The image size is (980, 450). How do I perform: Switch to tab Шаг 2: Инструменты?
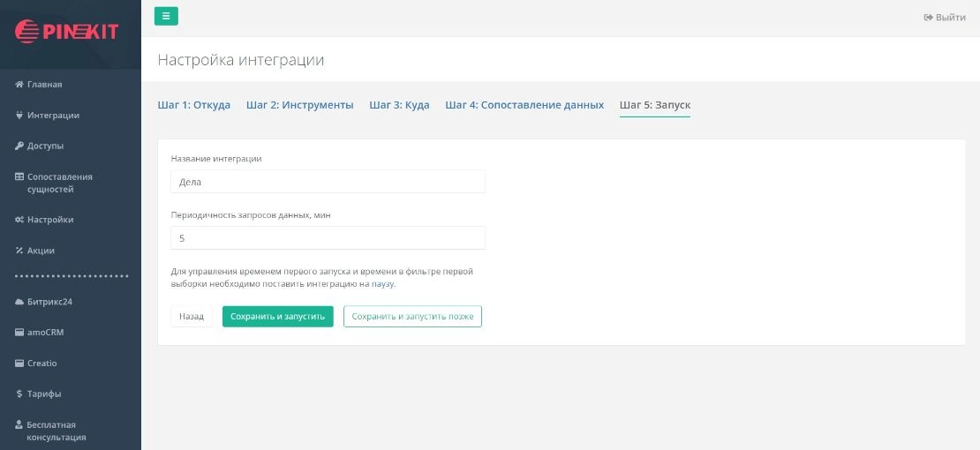click(x=299, y=105)
